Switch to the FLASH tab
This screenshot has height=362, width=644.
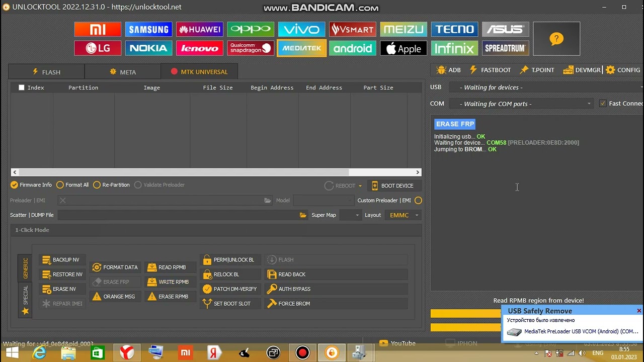click(x=46, y=72)
